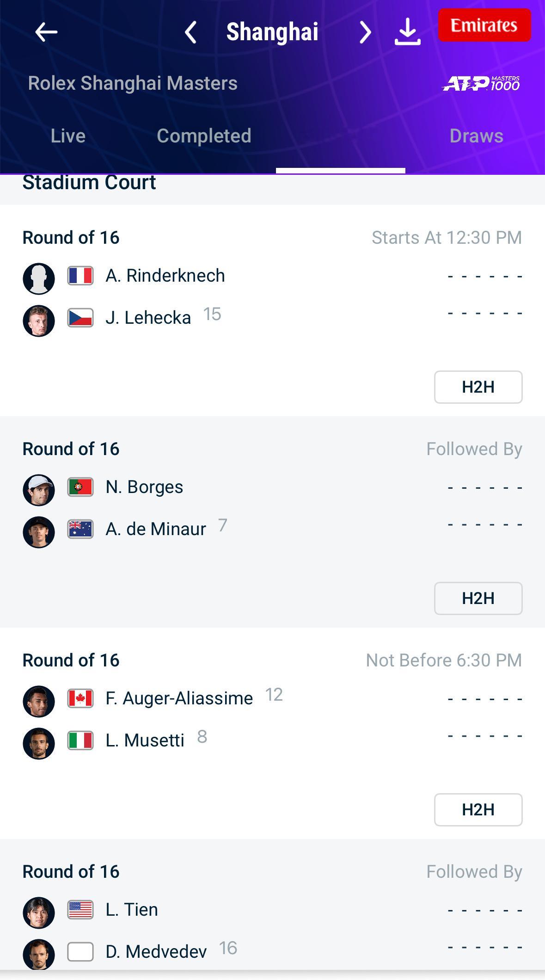Tap N. Borges' profile photo
The image size is (545, 980).
[x=39, y=490]
